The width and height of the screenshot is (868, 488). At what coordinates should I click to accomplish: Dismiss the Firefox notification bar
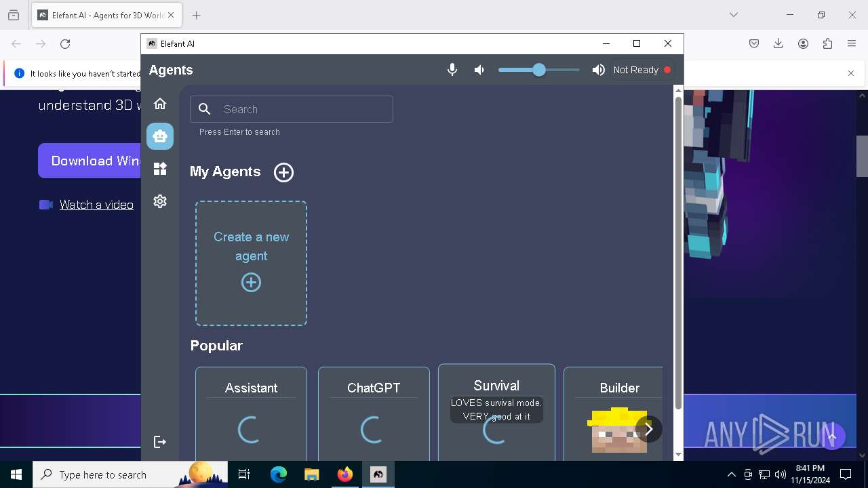pos(851,73)
